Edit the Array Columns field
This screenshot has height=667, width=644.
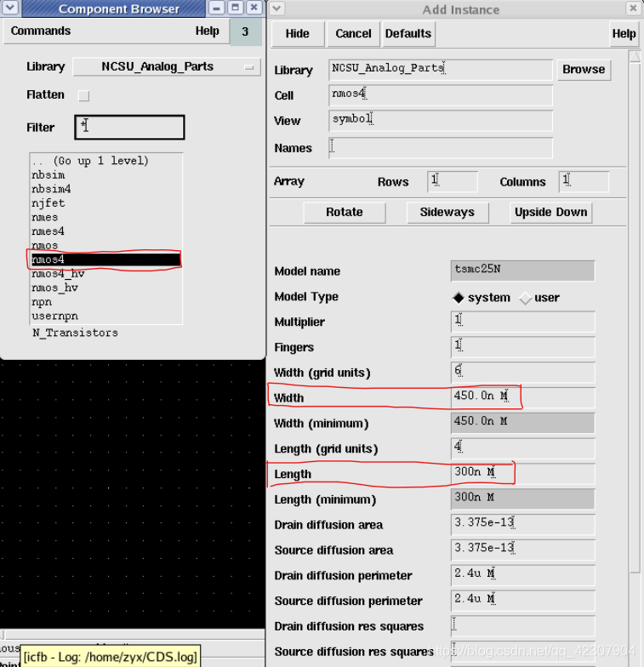click(x=584, y=182)
